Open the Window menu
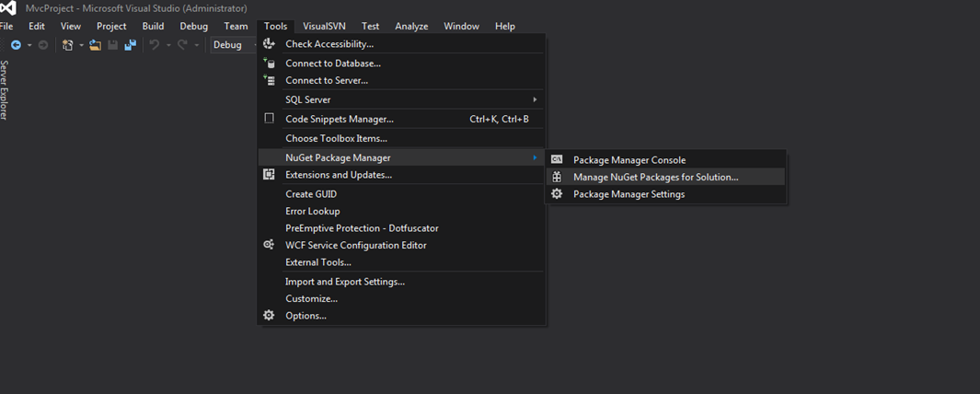 click(x=461, y=27)
